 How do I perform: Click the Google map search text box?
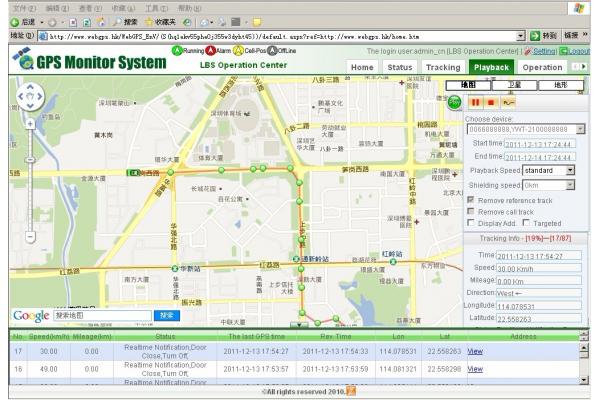pyautogui.click(x=102, y=315)
